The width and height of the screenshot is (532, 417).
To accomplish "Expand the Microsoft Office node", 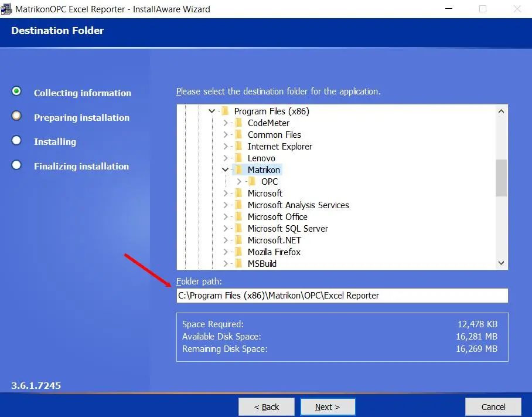I will [x=226, y=216].
